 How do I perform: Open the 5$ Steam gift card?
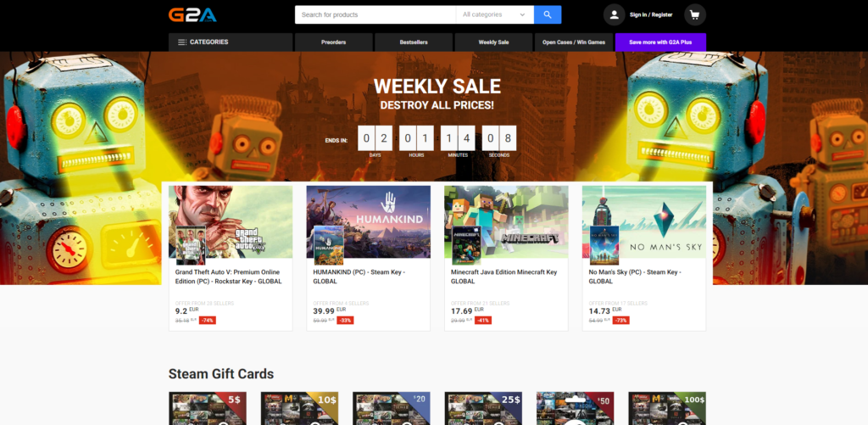coord(208,408)
